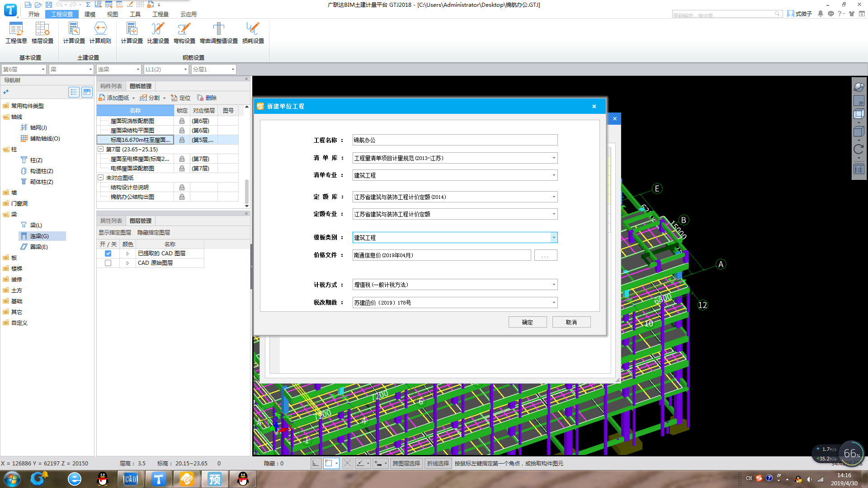
Task: Expand the 已提取的 CAD 图层 row arrow
Action: pos(127,253)
